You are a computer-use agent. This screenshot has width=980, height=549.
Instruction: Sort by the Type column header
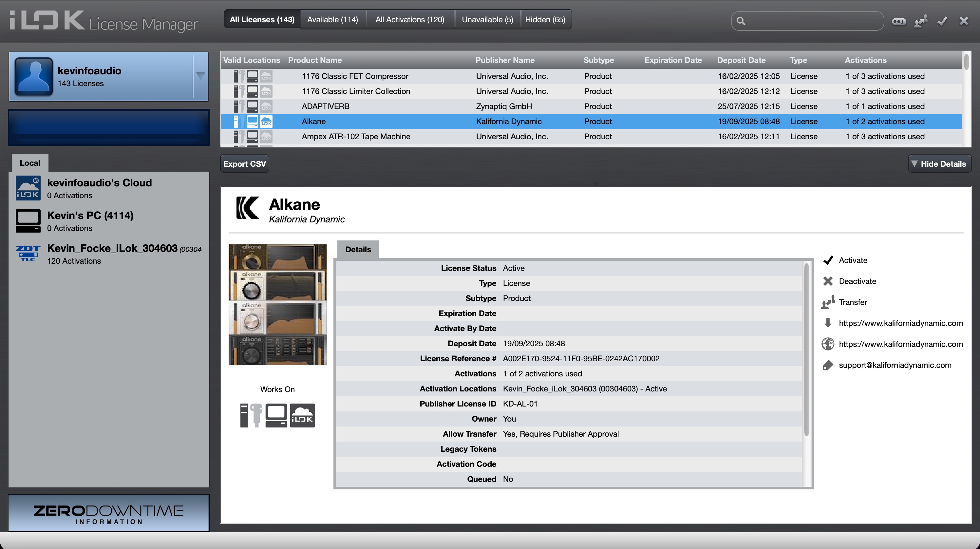[798, 60]
